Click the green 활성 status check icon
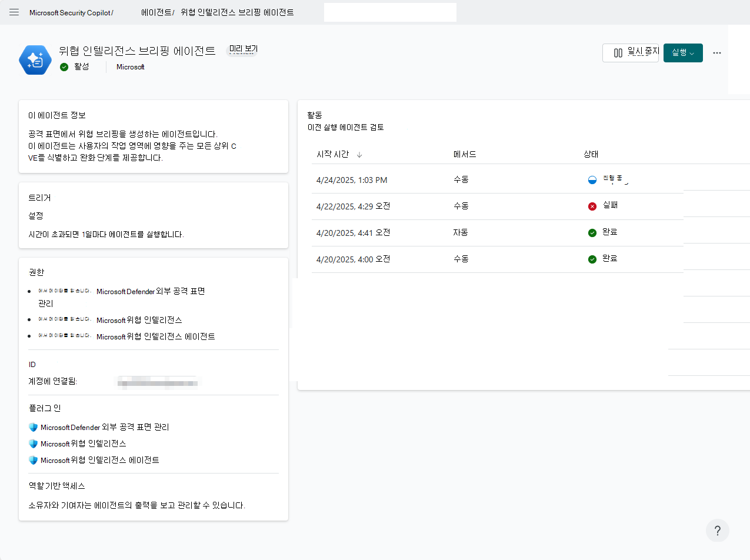Image resolution: width=750 pixels, height=560 pixels. [64, 67]
